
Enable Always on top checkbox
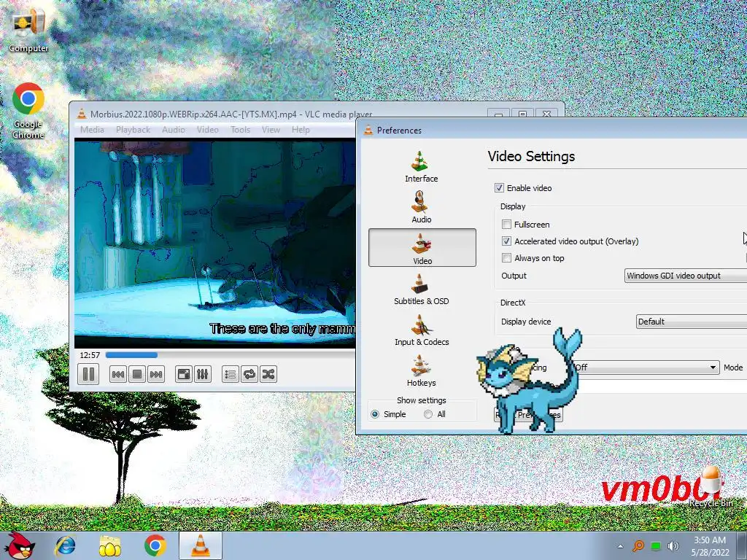[x=506, y=258]
